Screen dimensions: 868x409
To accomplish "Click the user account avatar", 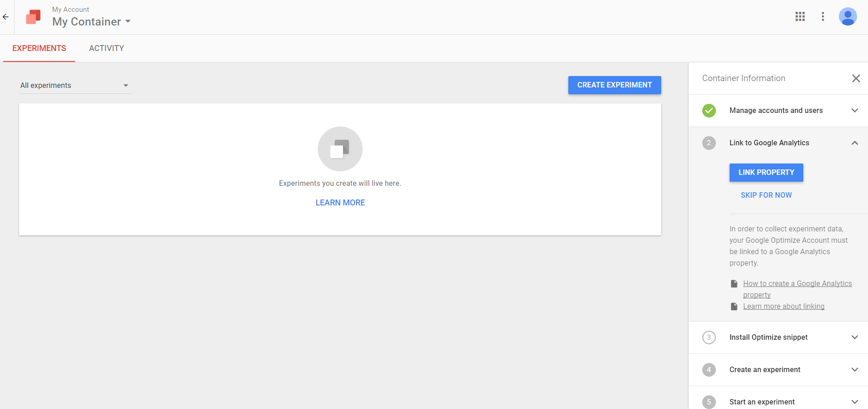I will tap(847, 17).
